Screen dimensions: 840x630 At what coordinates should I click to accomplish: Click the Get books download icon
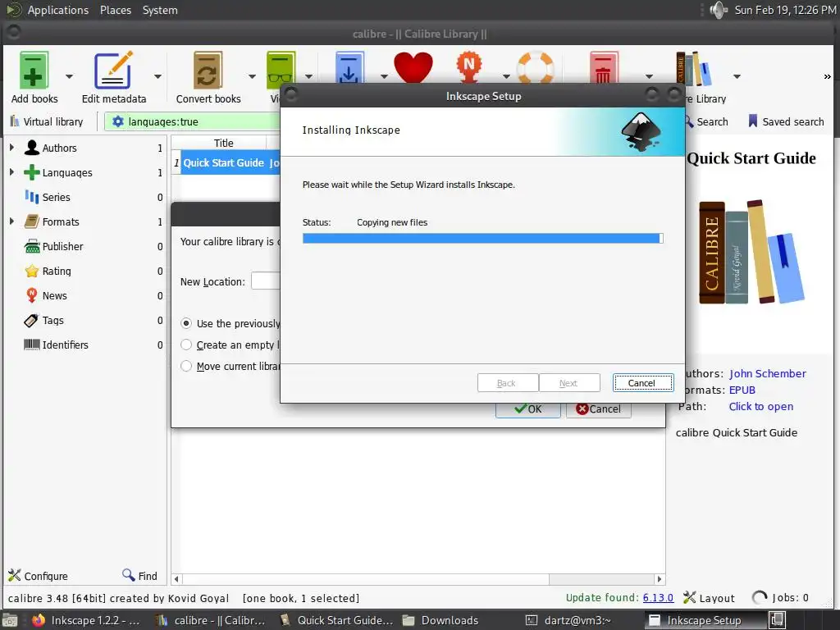tap(349, 67)
